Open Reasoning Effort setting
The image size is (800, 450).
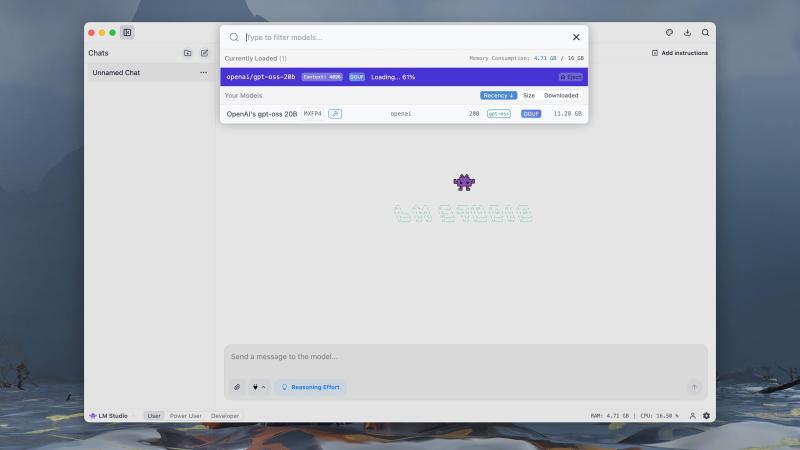(x=311, y=387)
